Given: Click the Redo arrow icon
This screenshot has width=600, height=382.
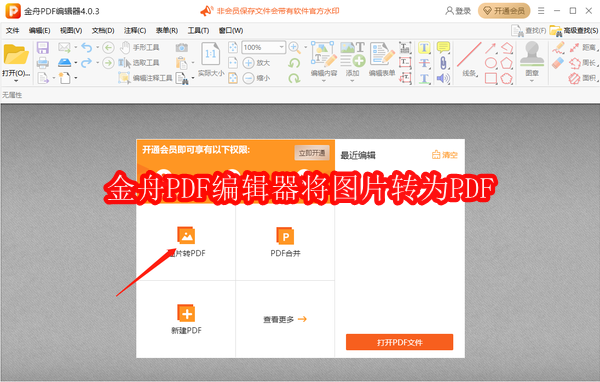Looking at the screenshot, I should [x=87, y=62].
